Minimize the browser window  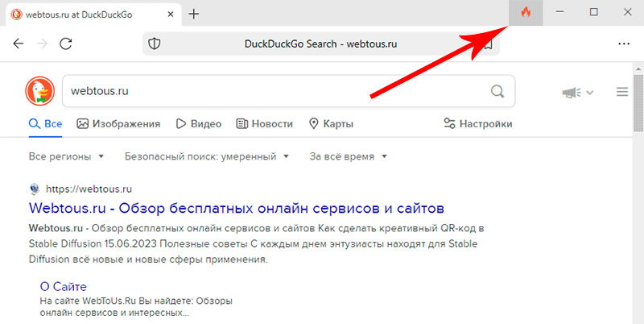(559, 12)
